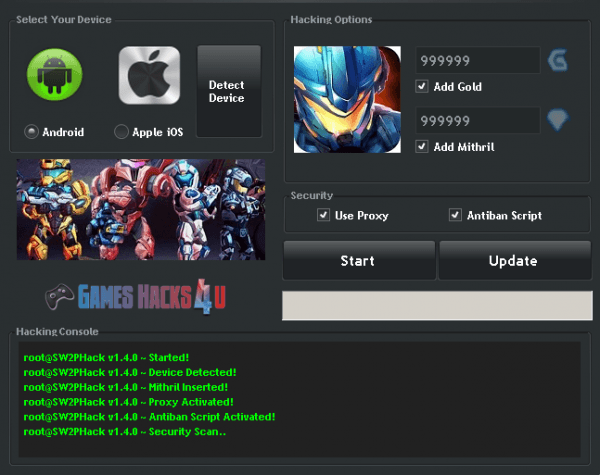The width and height of the screenshot is (600, 475).
Task: Click the mithril diamond icon
Action: (x=557, y=121)
